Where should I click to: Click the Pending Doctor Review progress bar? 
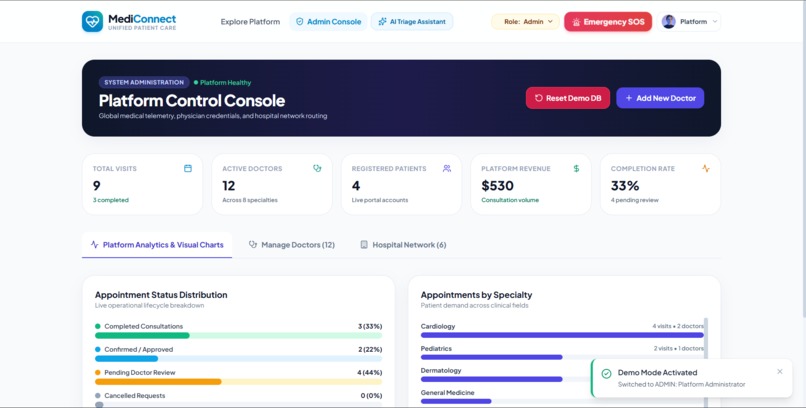[239, 382]
